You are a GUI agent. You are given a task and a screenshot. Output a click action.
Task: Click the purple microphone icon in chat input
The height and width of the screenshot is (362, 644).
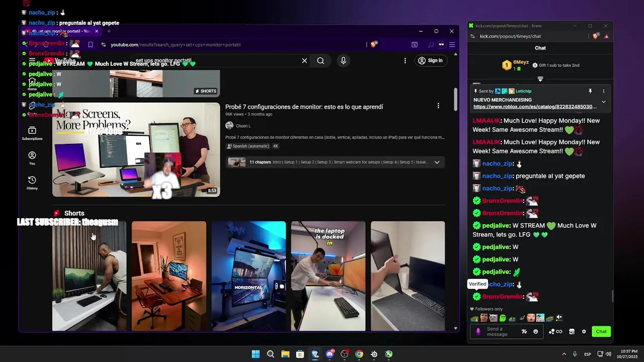478,331
